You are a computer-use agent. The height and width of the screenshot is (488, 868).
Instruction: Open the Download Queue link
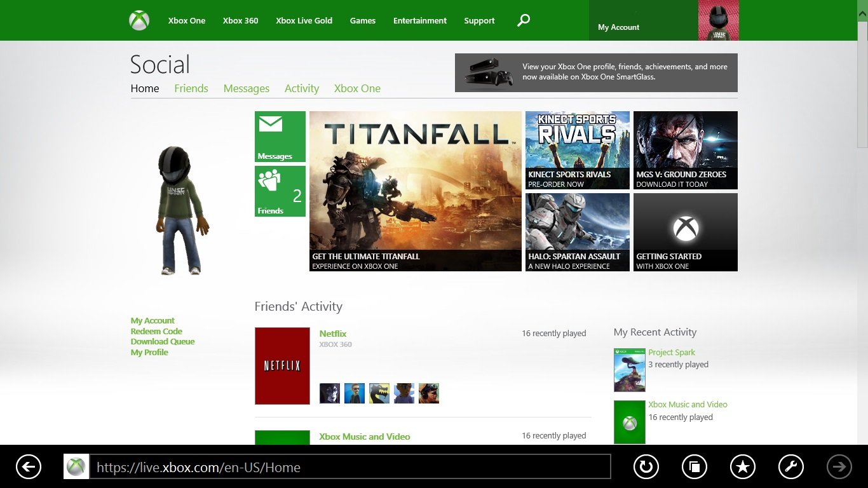(x=163, y=342)
